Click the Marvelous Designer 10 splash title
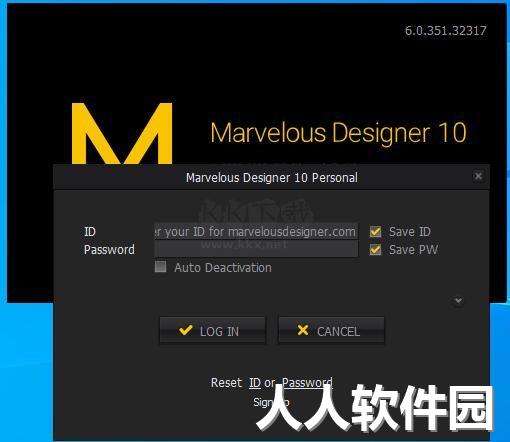510x442 pixels. pyautogui.click(x=338, y=133)
